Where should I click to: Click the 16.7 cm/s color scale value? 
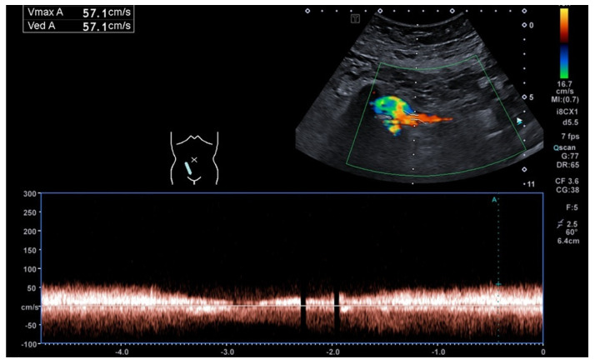click(565, 87)
